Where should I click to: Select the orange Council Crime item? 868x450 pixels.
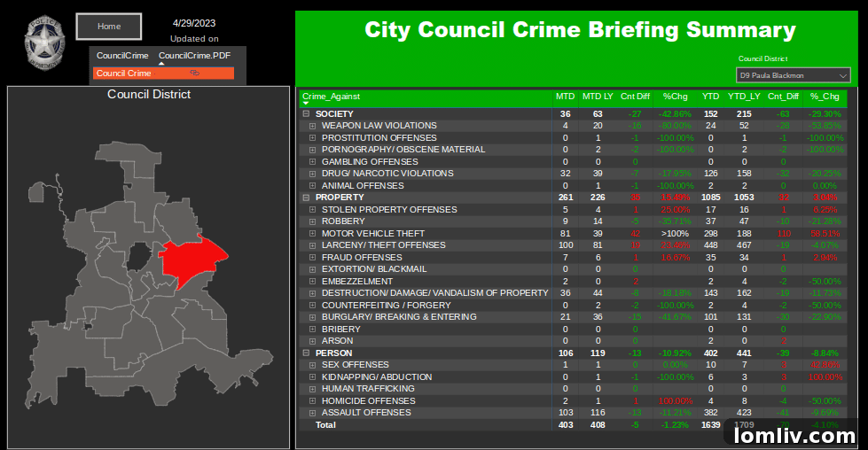click(x=124, y=74)
